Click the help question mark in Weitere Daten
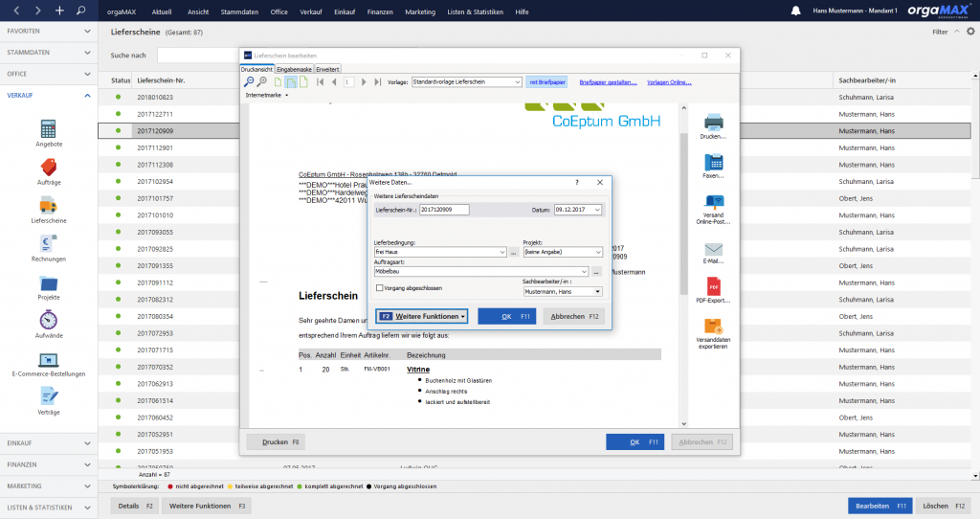This screenshot has height=519, width=980. tap(577, 183)
